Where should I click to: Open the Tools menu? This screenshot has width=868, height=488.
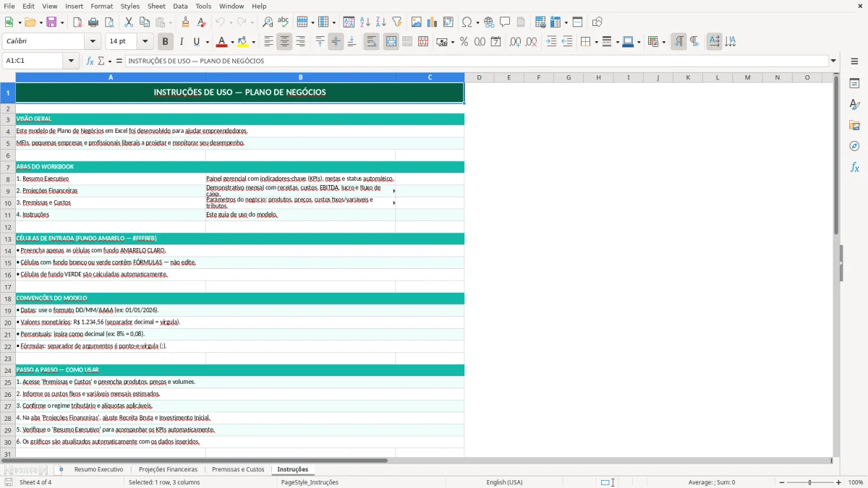pos(203,6)
